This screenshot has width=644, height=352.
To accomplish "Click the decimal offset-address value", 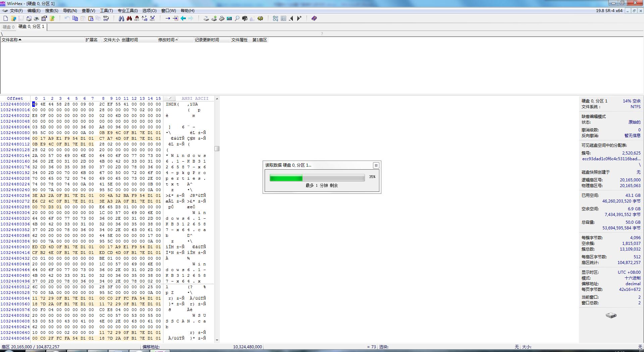I will pos(633,284).
